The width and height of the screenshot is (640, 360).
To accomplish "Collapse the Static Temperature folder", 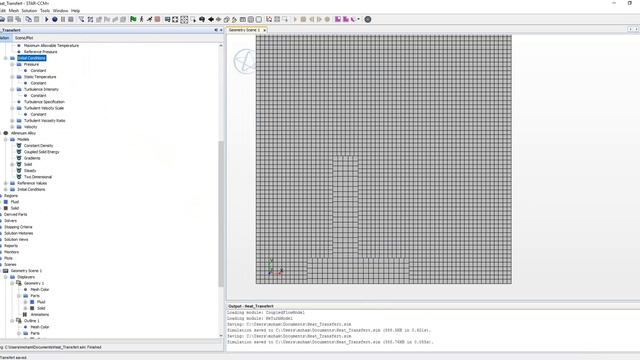I will click(x=12, y=77).
